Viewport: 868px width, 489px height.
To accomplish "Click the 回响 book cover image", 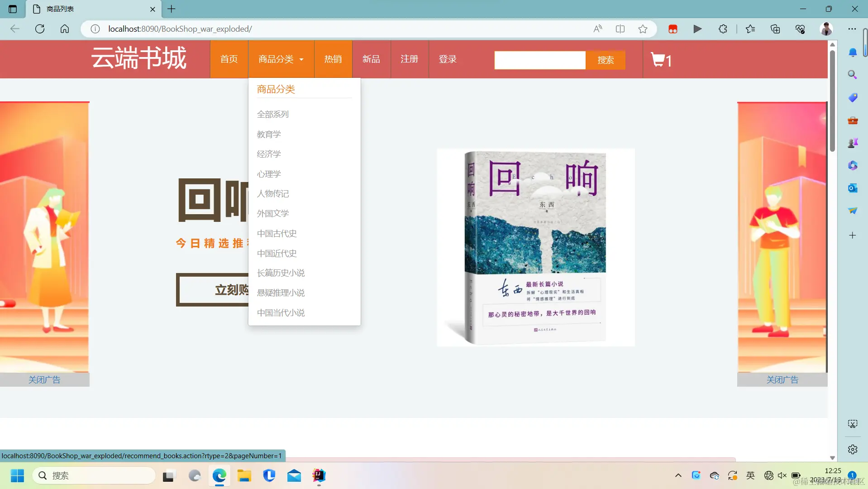I will point(536,248).
